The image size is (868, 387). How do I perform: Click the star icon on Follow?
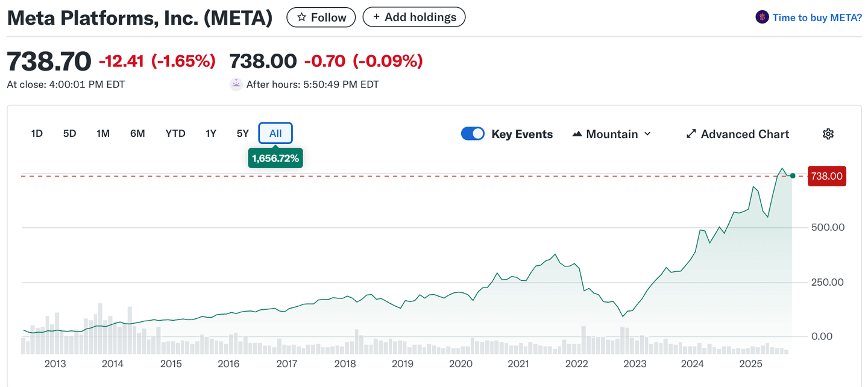coord(302,17)
